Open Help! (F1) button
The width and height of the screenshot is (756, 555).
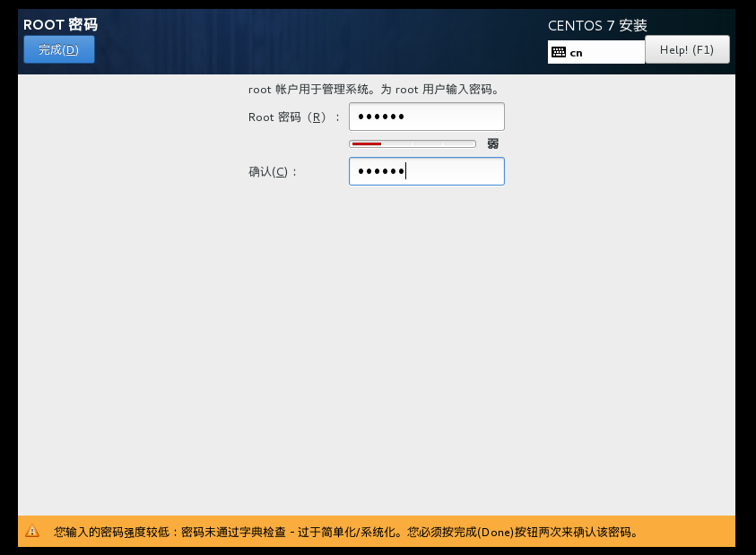(687, 49)
